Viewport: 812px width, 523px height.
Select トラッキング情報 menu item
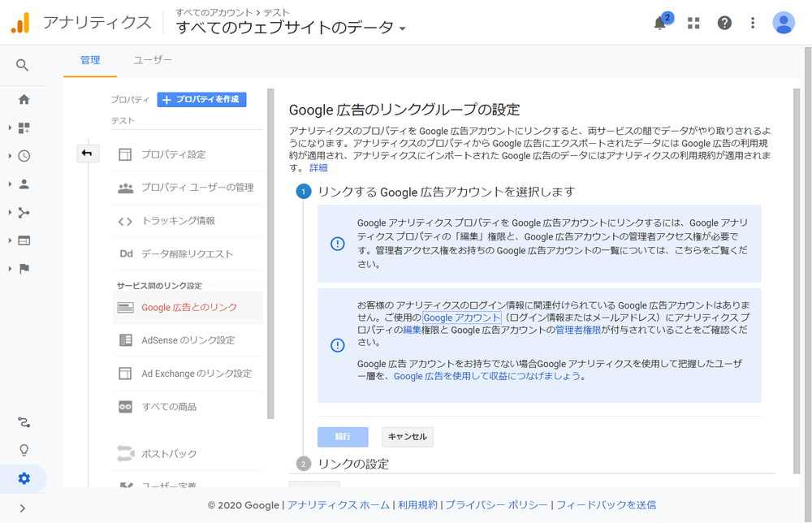[188, 221]
